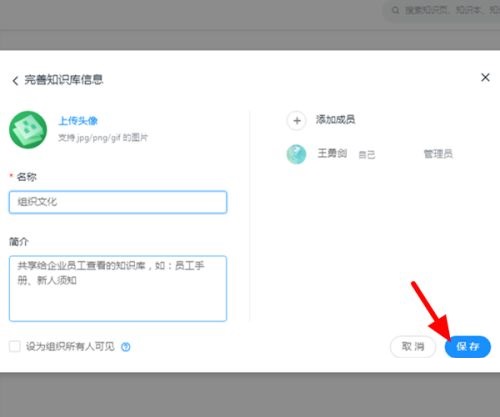The image size is (500, 417).
Task: Click the 支持 jpg/png/gif hint text
Action: pos(103,137)
